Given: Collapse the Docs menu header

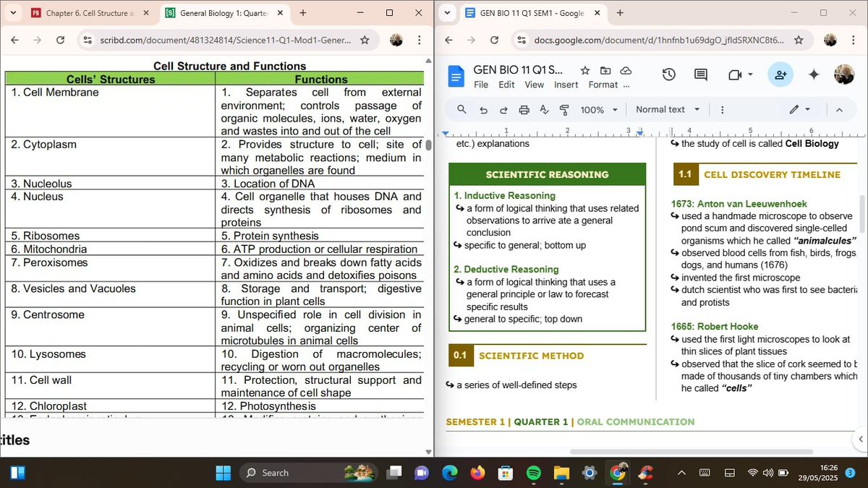Looking at the screenshot, I should pos(839,110).
